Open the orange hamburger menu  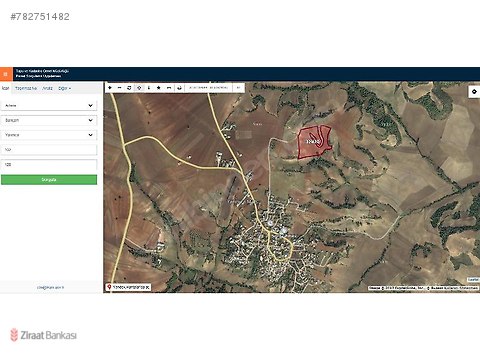pyautogui.click(x=6, y=74)
